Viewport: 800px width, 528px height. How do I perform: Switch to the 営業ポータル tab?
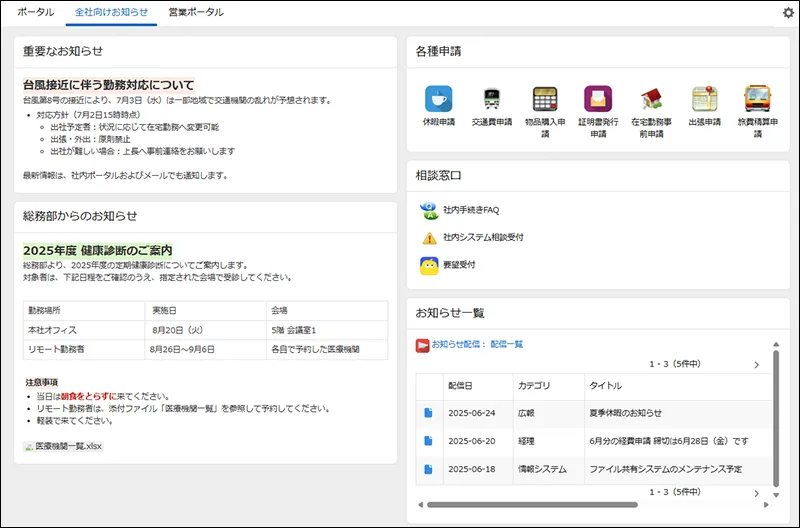[x=196, y=13]
